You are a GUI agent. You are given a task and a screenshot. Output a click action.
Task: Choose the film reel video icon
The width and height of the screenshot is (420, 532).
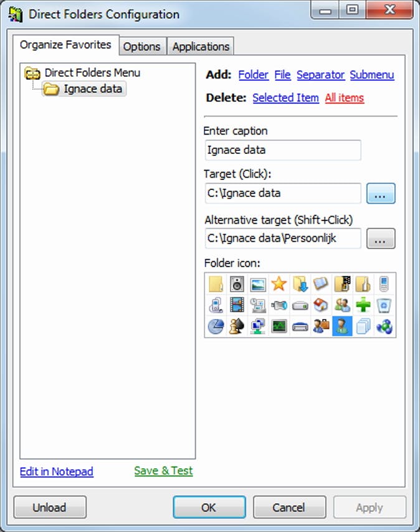237,305
